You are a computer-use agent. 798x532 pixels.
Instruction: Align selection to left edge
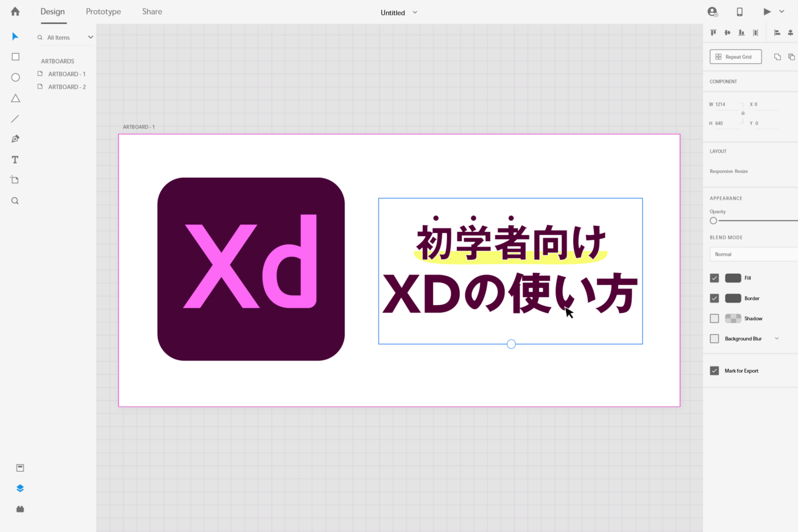click(x=777, y=32)
